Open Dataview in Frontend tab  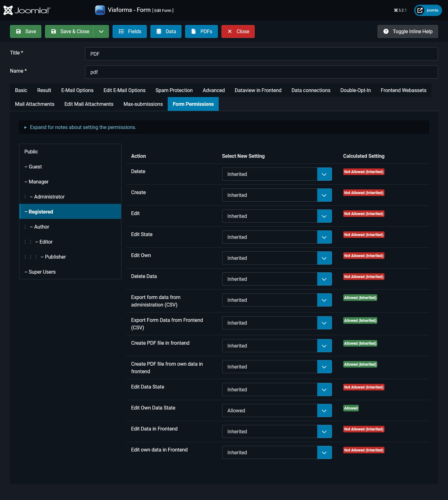pos(258,90)
